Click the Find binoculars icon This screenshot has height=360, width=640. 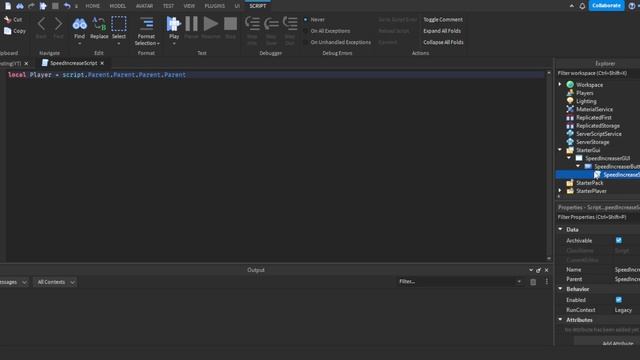(x=79, y=24)
